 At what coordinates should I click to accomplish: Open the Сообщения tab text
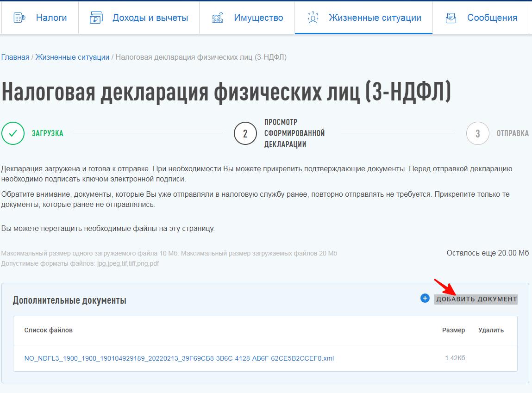pyautogui.click(x=492, y=18)
